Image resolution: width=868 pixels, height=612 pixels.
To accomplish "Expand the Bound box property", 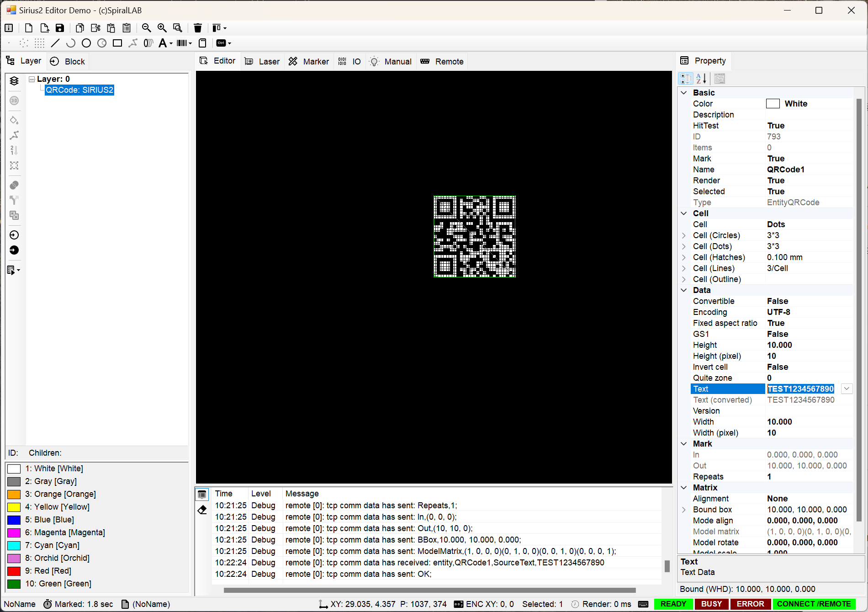I will [x=684, y=509].
